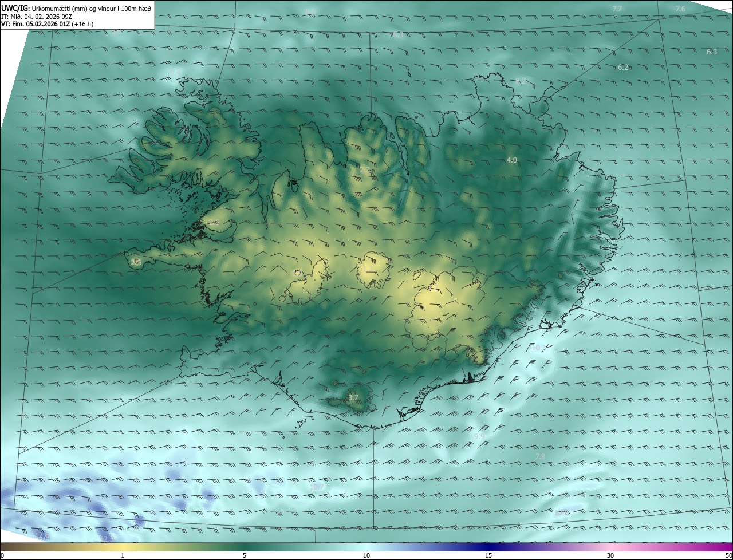Click the 7.8 value label in the southeast sea
Viewport: 733px width, 560px height.
pos(540,457)
